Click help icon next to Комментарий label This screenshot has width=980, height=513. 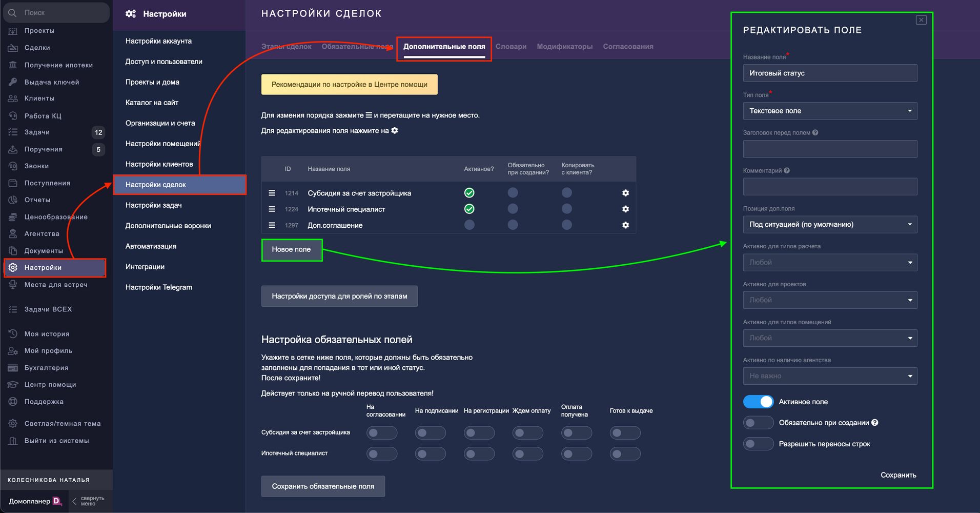click(787, 171)
